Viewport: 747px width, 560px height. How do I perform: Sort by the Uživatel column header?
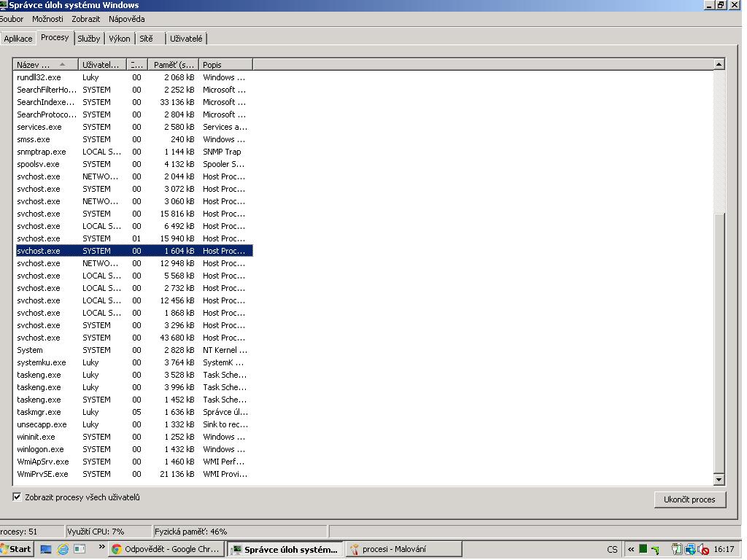(x=102, y=65)
